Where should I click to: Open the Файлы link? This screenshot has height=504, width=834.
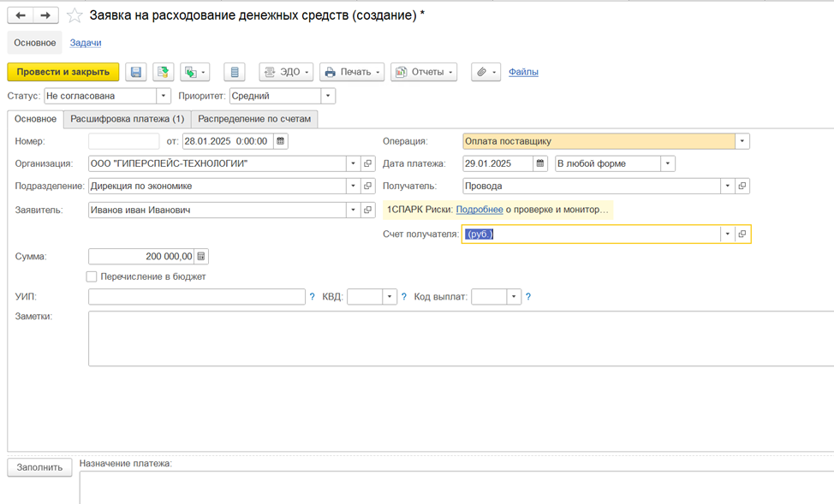coord(523,72)
